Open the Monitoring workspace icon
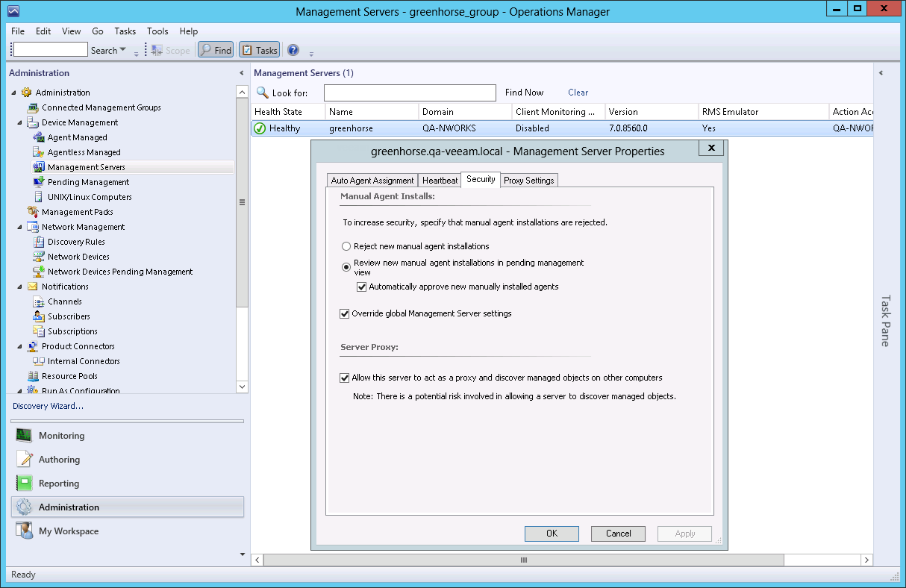The width and height of the screenshot is (906, 588). point(25,435)
